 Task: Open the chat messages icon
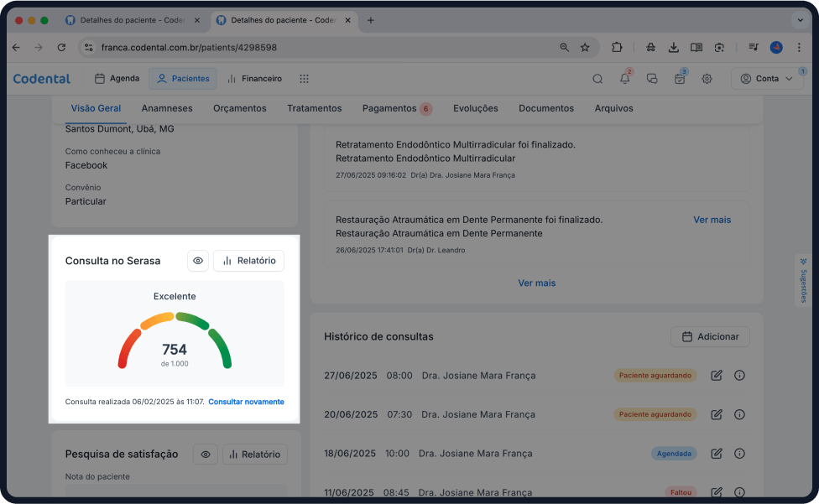(x=652, y=79)
